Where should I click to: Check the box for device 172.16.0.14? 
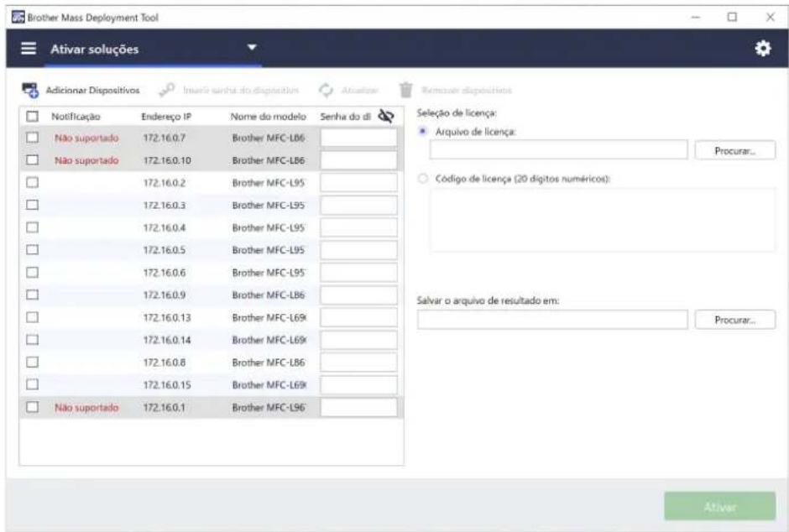tap(32, 339)
